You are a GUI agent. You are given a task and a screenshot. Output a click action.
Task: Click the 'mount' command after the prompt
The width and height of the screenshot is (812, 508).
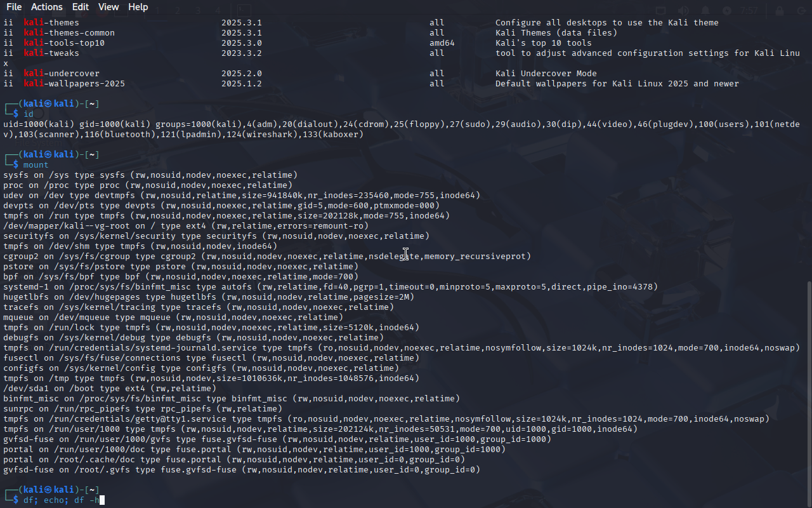point(36,165)
